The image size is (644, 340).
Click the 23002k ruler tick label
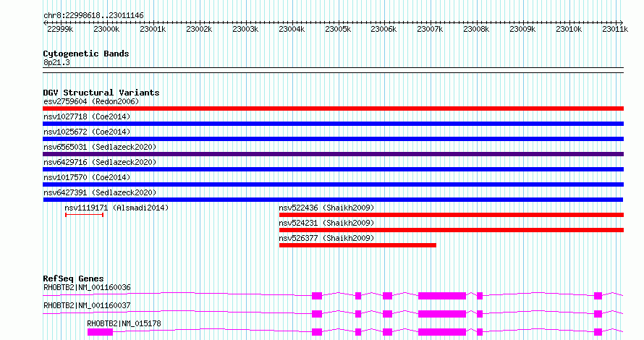coord(199,29)
